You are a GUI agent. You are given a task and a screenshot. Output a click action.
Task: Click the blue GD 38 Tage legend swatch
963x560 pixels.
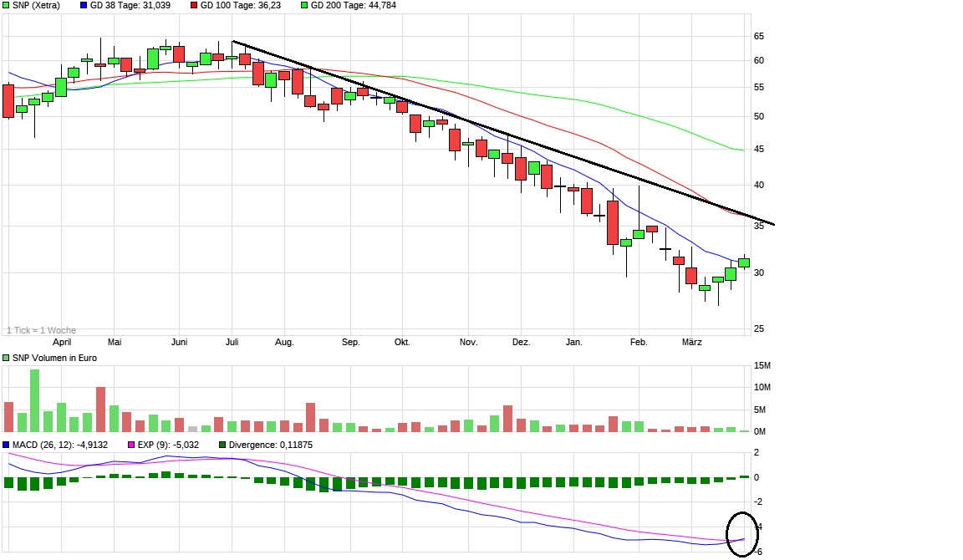[x=84, y=6]
